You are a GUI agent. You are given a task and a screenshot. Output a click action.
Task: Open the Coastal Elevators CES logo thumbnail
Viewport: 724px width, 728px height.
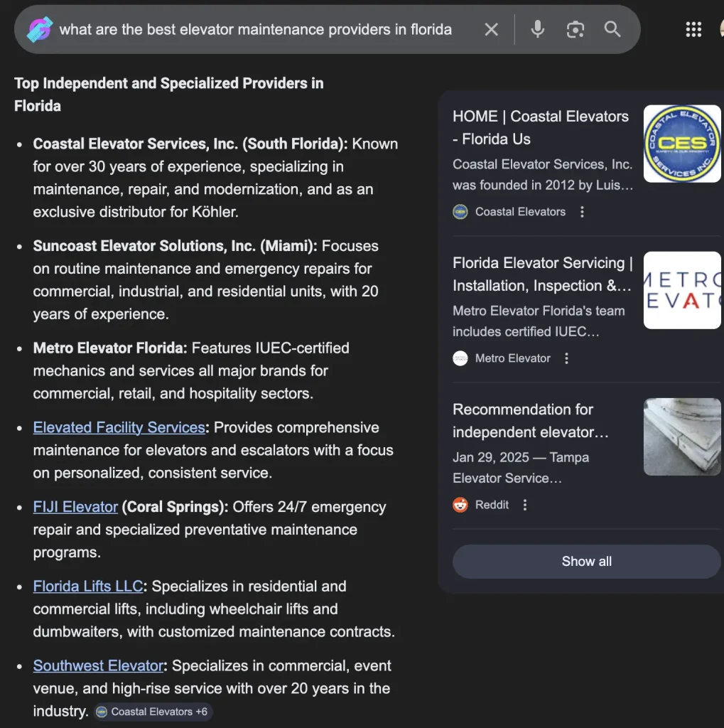coord(681,144)
